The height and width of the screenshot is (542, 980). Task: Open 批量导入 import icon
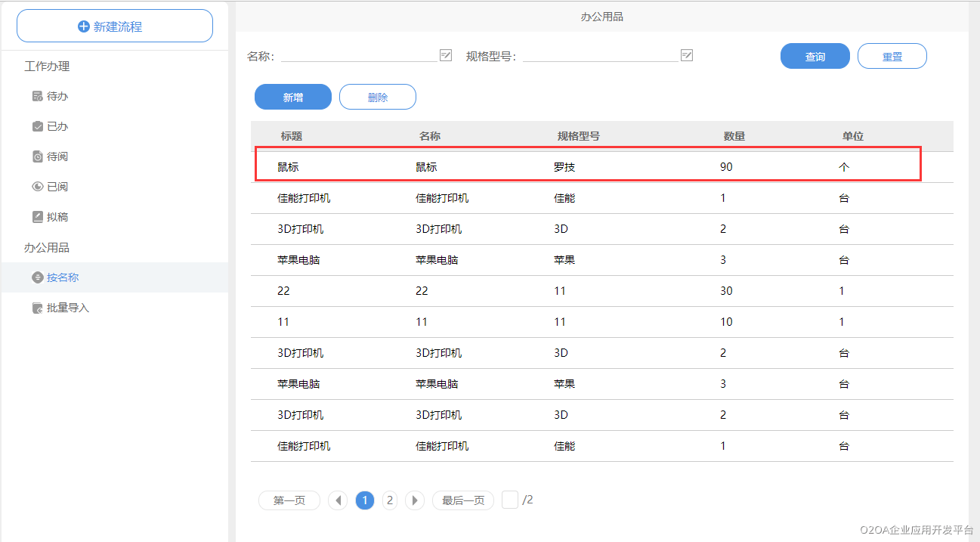coord(37,308)
